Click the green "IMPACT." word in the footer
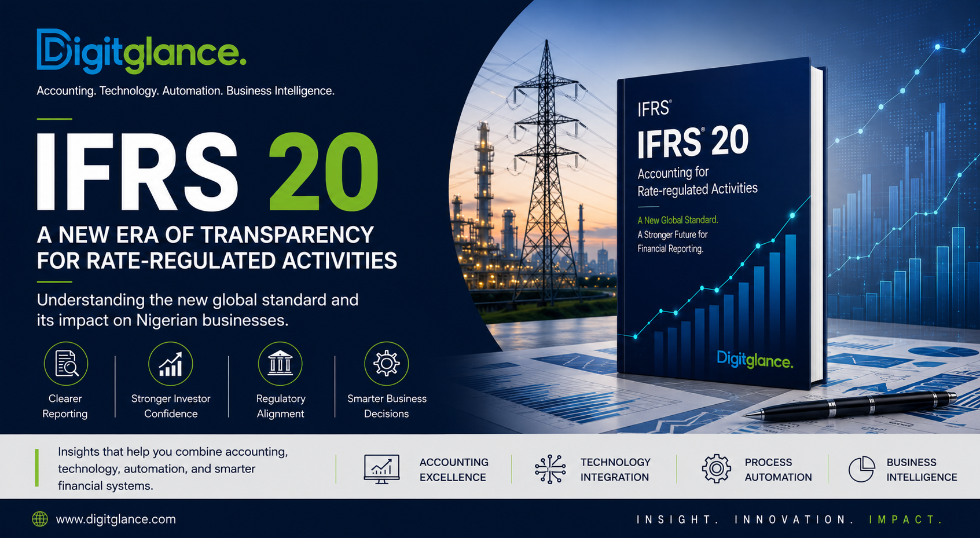980x538 pixels. click(x=906, y=519)
